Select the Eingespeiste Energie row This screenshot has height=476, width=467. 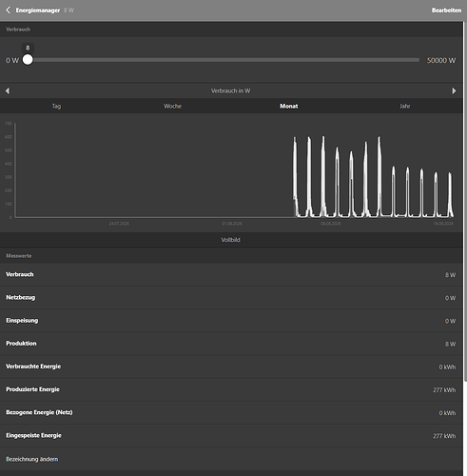pyautogui.click(x=231, y=436)
